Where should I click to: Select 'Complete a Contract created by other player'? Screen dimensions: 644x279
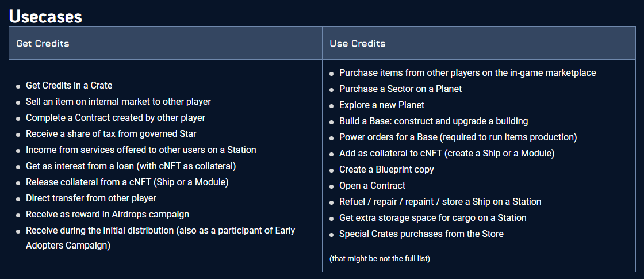[116, 118]
